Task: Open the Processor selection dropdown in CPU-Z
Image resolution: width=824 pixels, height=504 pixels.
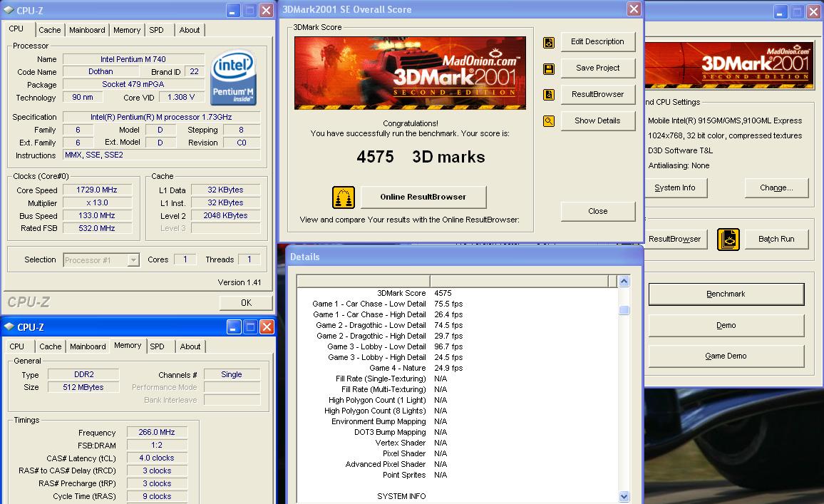Action: [133, 259]
